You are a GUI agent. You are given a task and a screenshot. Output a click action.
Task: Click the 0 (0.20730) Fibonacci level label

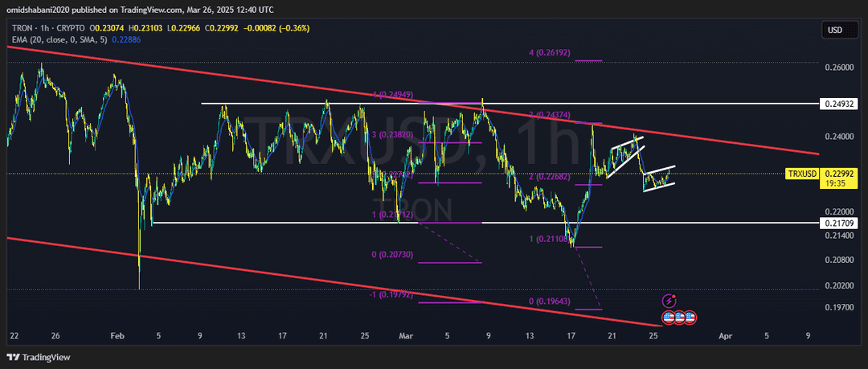click(392, 254)
